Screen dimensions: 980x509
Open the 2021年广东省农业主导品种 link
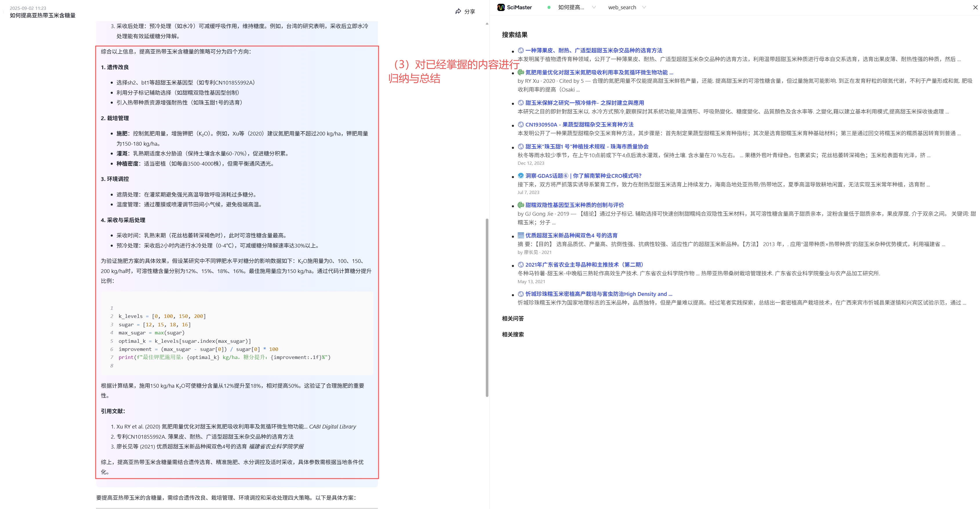[x=584, y=265]
